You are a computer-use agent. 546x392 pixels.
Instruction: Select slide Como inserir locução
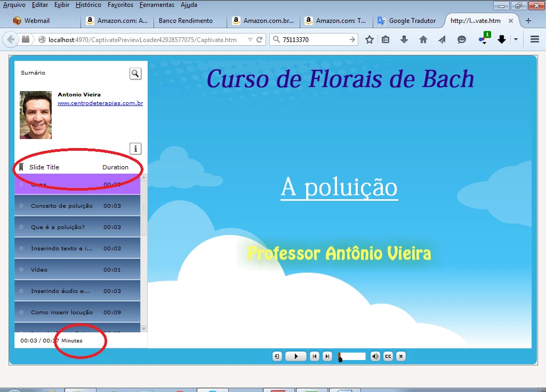tap(77, 312)
